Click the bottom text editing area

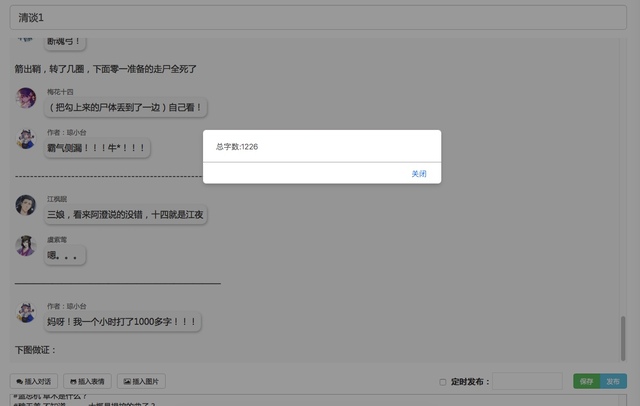point(318,400)
